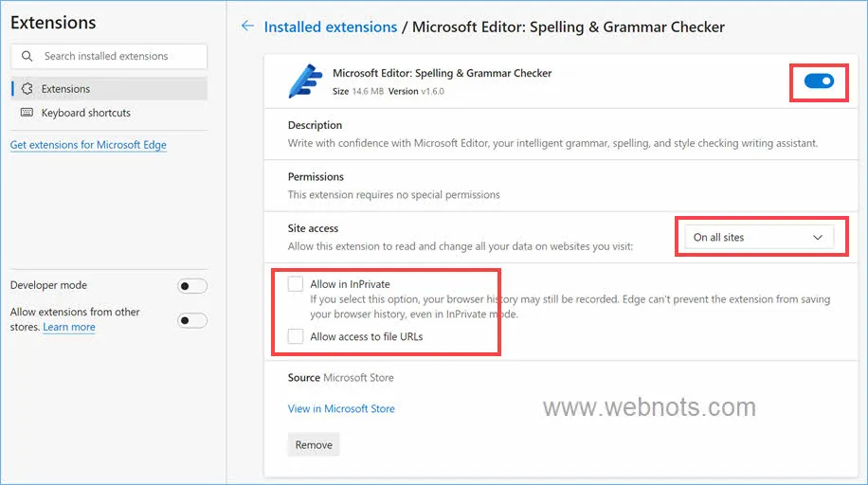The width and height of the screenshot is (868, 485).
Task: Disable the Microsoft Editor extension toggle
Action: pyautogui.click(x=819, y=81)
